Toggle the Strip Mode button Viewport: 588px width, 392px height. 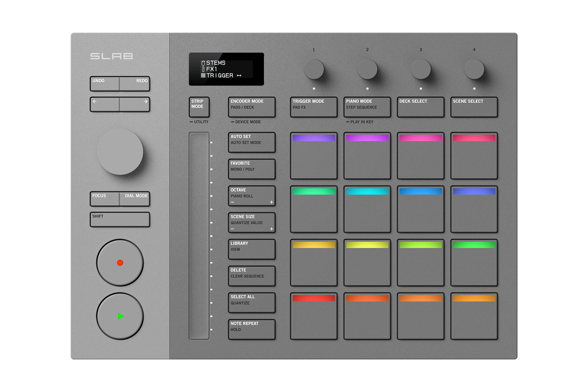point(199,107)
